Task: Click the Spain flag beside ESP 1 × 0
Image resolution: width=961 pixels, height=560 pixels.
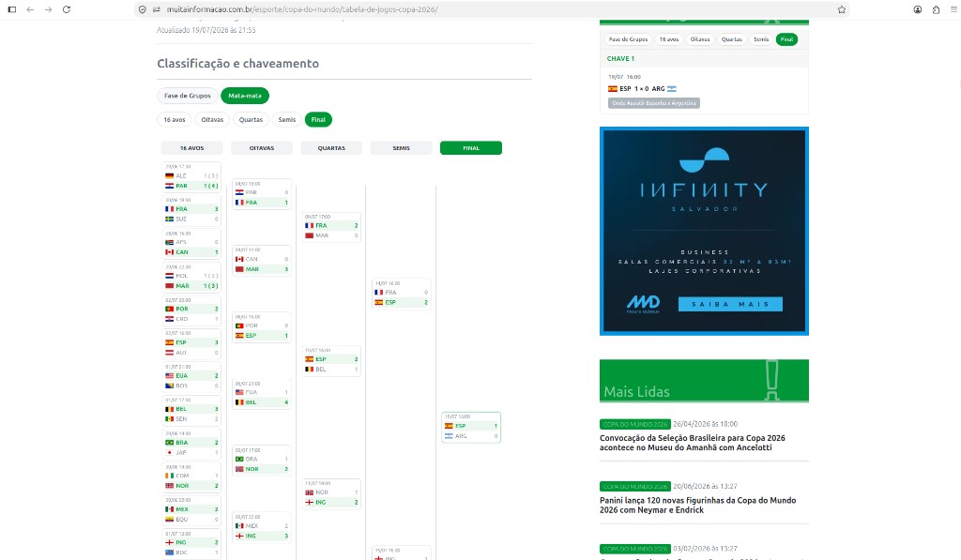Action: click(612, 89)
